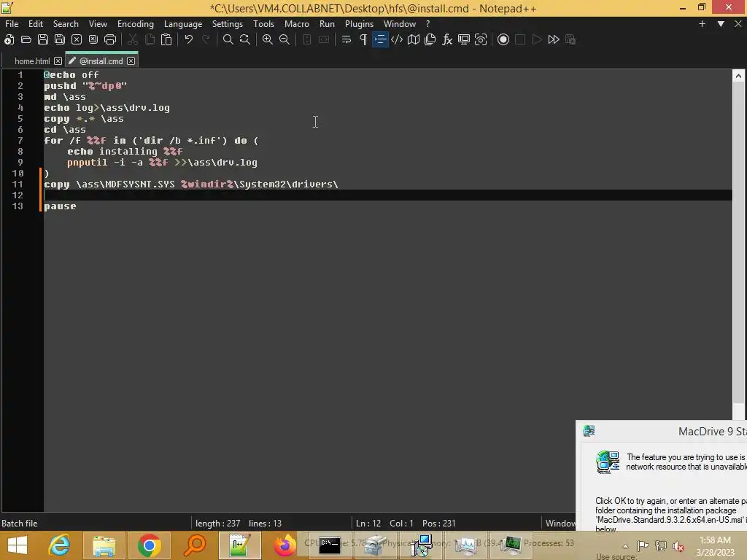Viewport: 747px width, 560px height.
Task: Open the Macro menu
Action: tap(297, 24)
